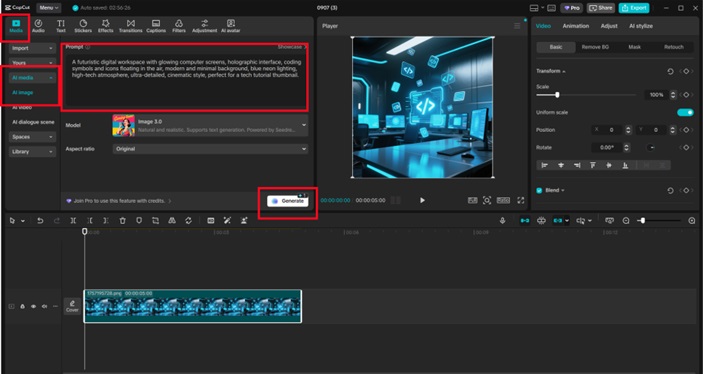Screen dimensions: 703x374
Task: Open selection tool dropdown arrow
Action: coord(22,221)
